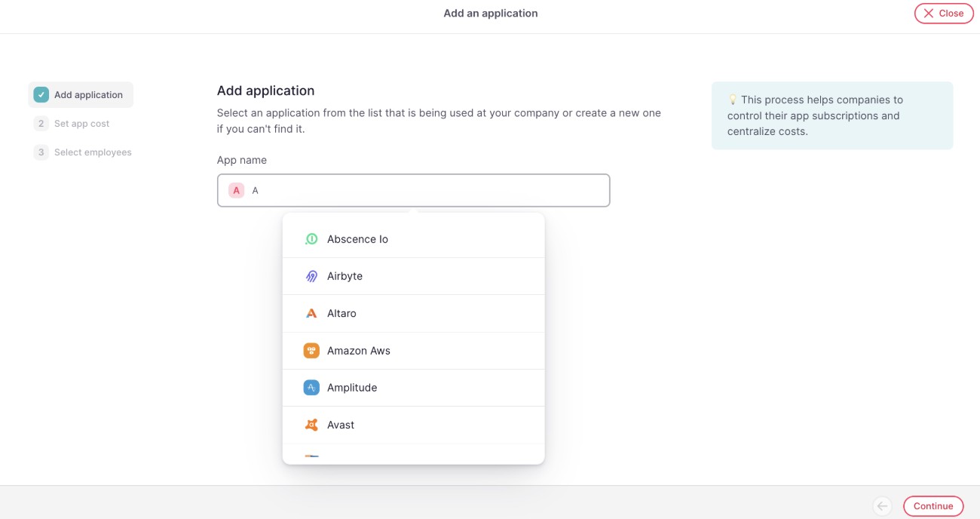
Task: Go to the Set app cost step
Action: [82, 124]
